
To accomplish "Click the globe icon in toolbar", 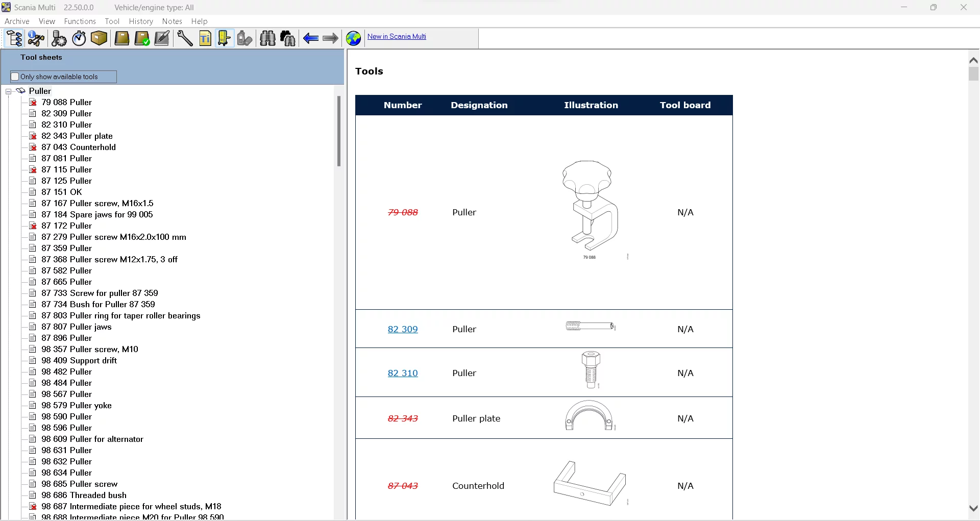I will tap(353, 38).
